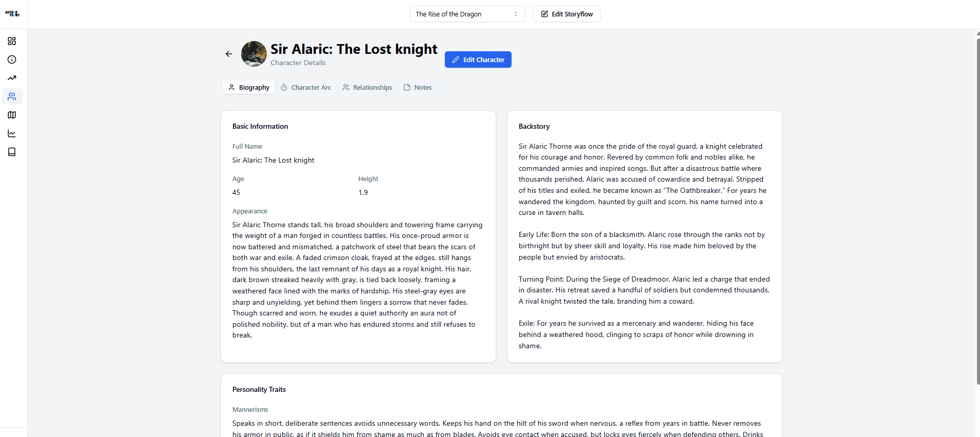This screenshot has height=437, width=980.
Task: Click the info circle sidebar icon
Action: tap(12, 59)
